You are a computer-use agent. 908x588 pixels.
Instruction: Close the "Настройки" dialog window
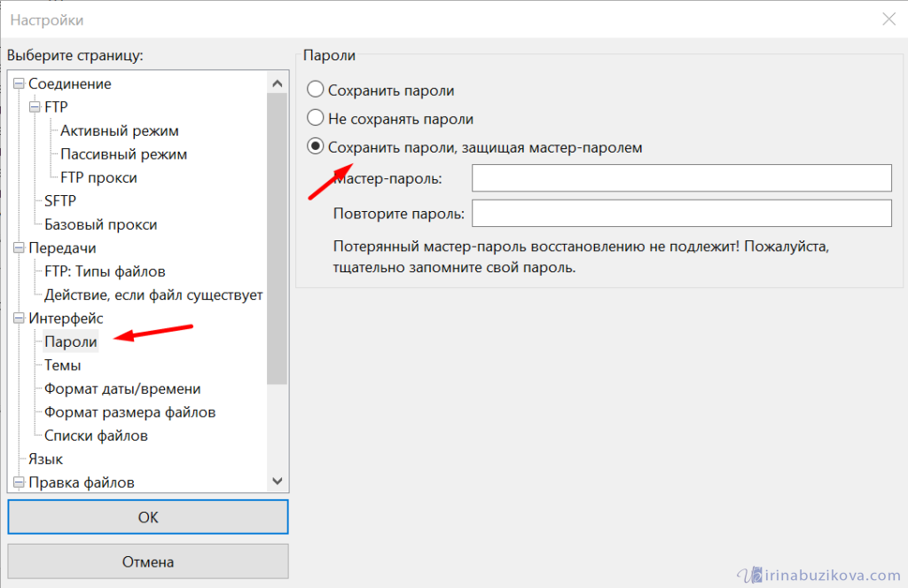(x=888, y=20)
